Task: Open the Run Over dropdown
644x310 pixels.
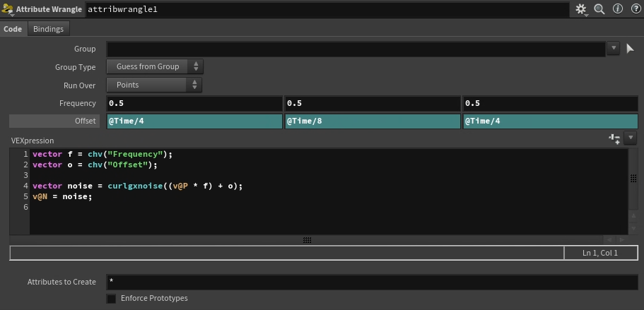Action: coord(155,85)
